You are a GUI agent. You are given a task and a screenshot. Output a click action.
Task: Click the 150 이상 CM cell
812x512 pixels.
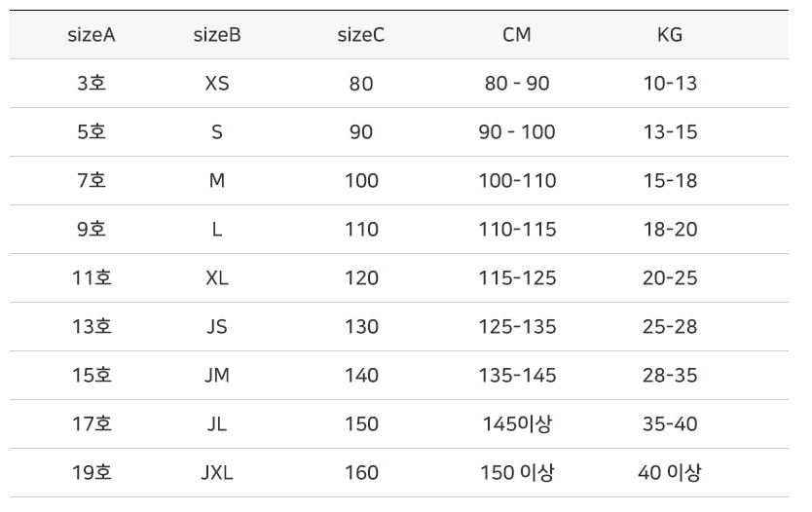517,474
